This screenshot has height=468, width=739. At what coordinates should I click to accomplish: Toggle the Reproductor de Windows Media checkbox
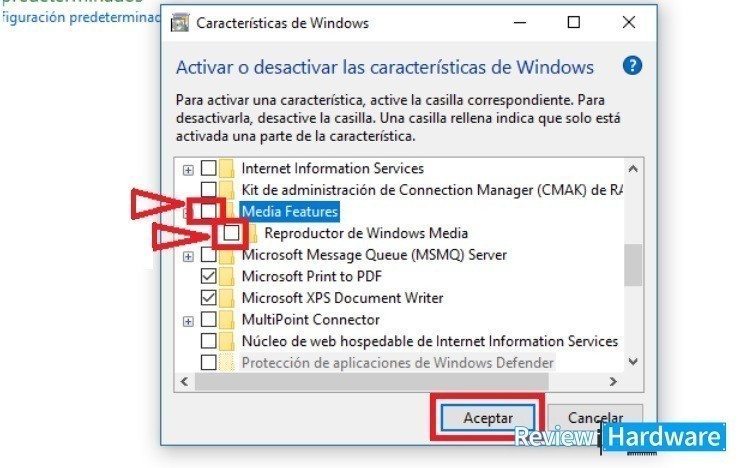click(x=231, y=233)
